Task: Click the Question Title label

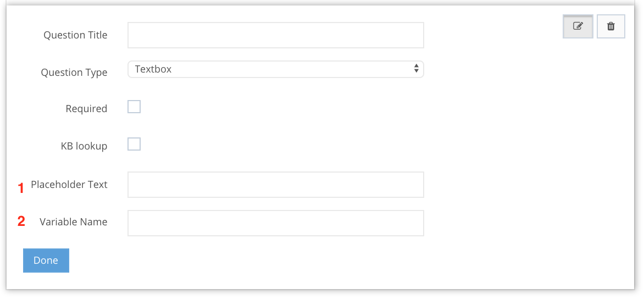Action: [75, 35]
